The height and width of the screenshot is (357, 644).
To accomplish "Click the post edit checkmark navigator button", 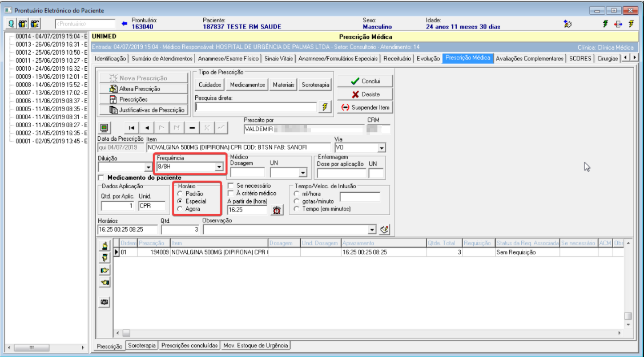I will (222, 128).
